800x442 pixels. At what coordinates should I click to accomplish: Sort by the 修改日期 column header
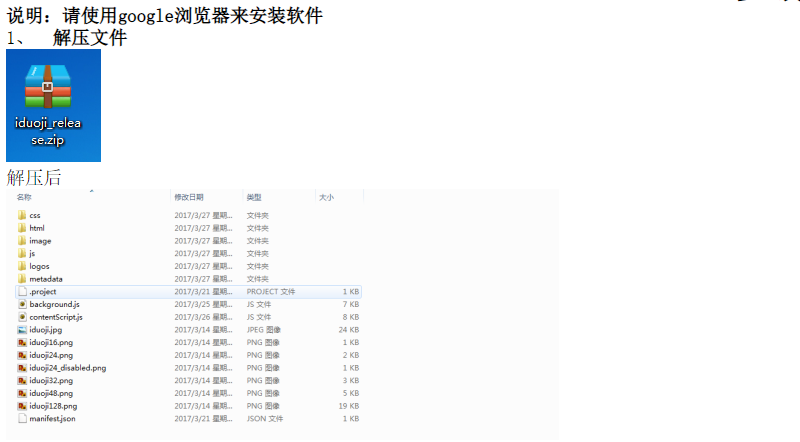tap(189, 197)
